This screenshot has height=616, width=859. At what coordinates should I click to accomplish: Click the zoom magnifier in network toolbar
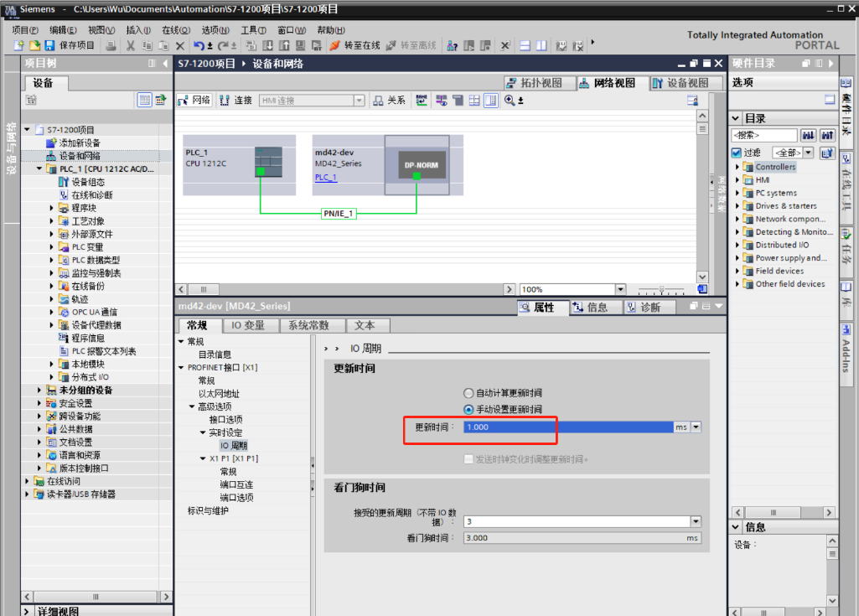(x=510, y=101)
